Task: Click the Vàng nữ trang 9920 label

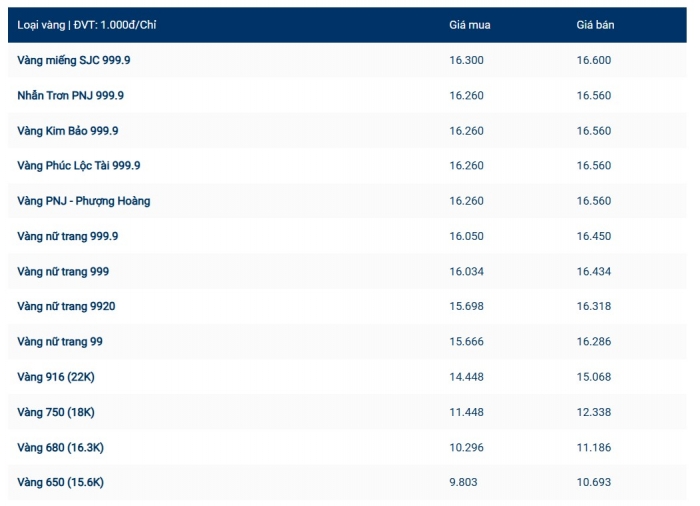Action: tap(66, 306)
